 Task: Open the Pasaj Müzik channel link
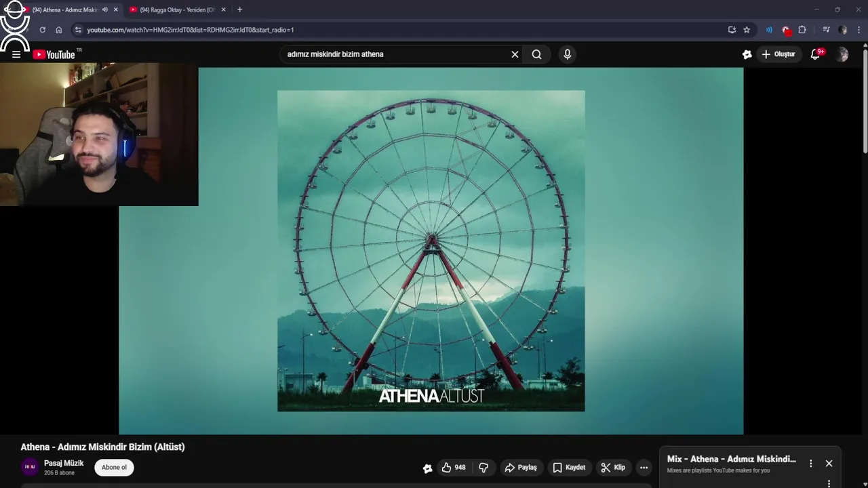click(x=64, y=463)
